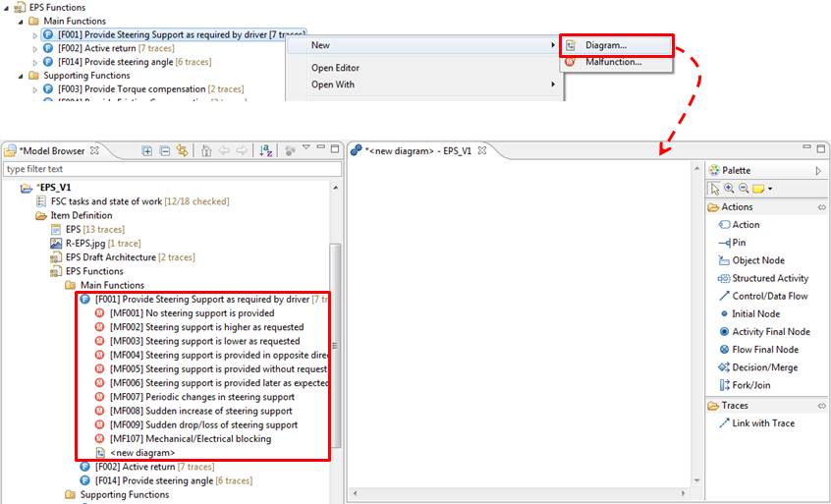
Task: Select MF007 Periodic changes in steering support
Action: (x=201, y=397)
